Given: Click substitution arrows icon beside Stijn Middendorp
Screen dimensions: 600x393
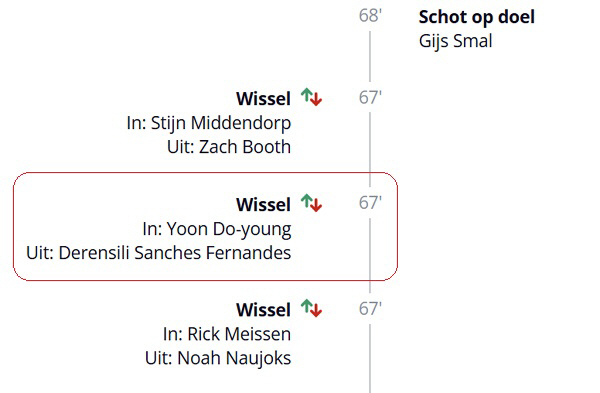Looking at the screenshot, I should pyautogui.click(x=311, y=97).
